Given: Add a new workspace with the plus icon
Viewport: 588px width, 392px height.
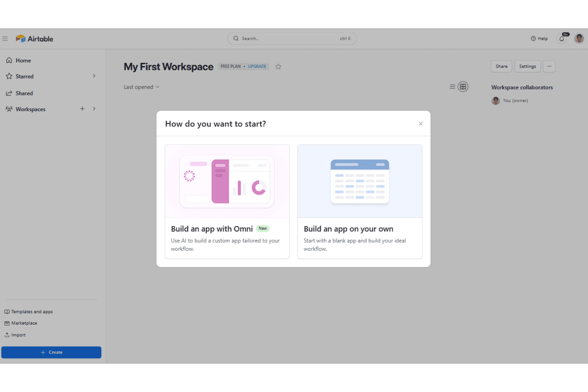Looking at the screenshot, I should pyautogui.click(x=82, y=109).
